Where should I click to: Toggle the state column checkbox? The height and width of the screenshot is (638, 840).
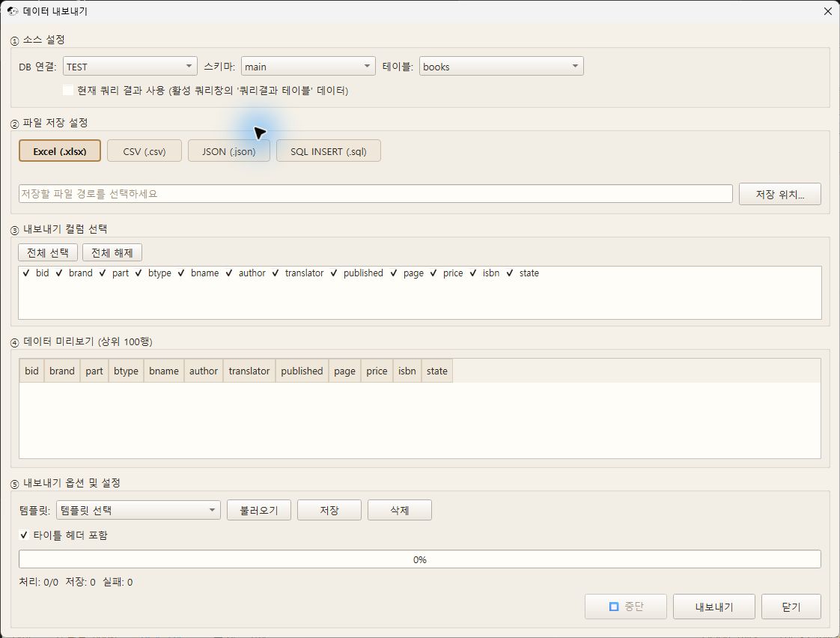pyautogui.click(x=509, y=273)
